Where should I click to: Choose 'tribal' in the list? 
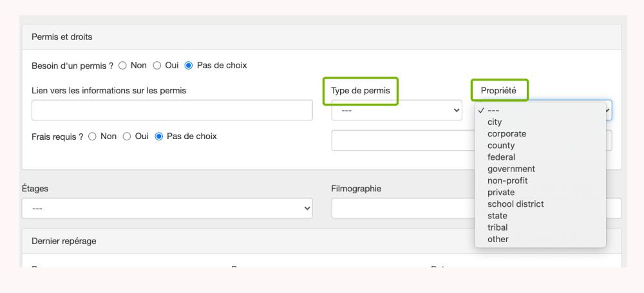click(497, 227)
